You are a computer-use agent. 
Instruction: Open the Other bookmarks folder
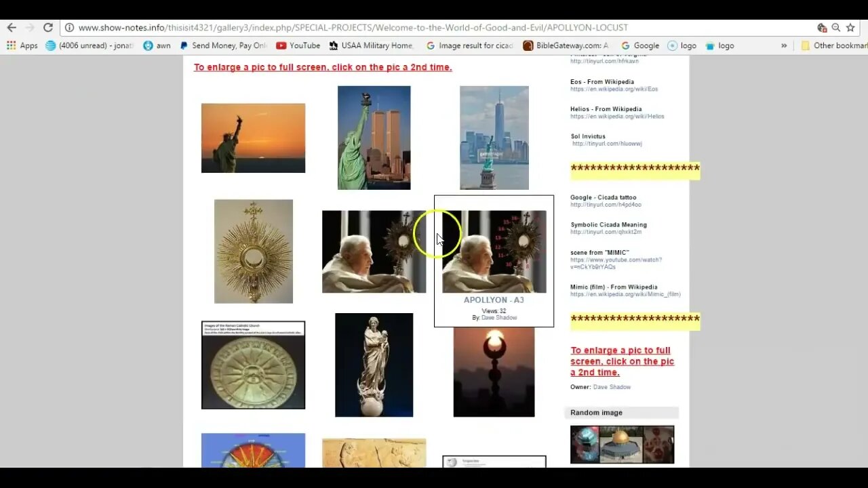834,45
